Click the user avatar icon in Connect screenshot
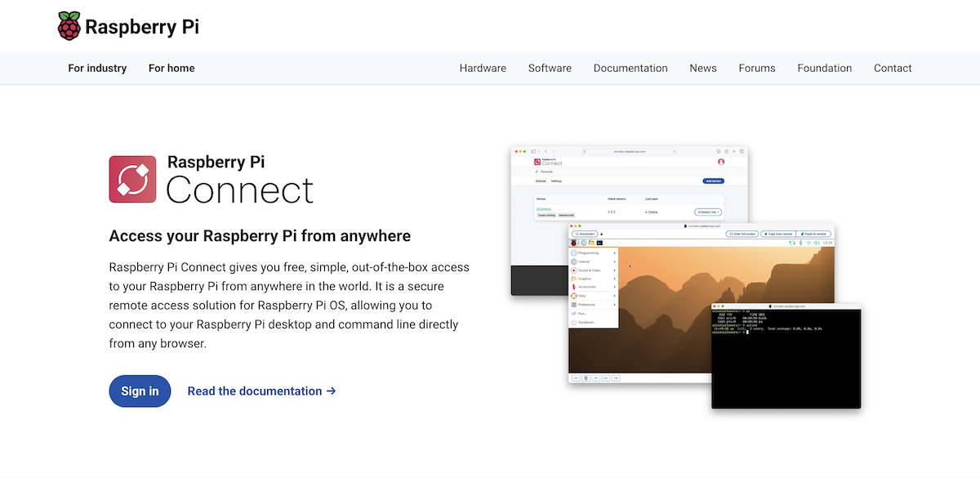The image size is (980, 478). (x=721, y=162)
